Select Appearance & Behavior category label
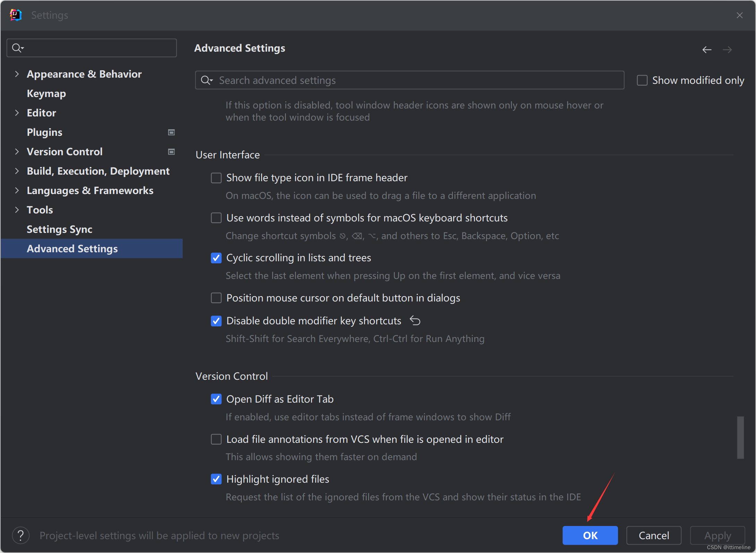 click(84, 74)
